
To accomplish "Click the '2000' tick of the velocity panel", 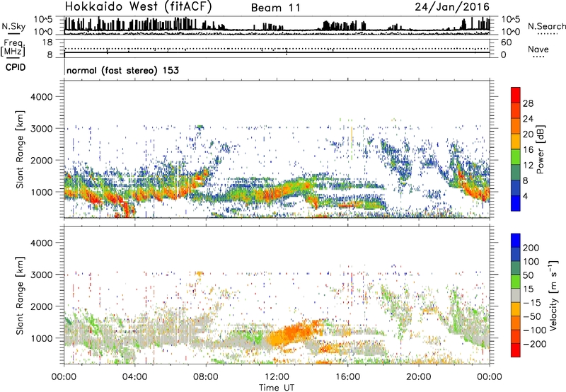I will point(42,306).
